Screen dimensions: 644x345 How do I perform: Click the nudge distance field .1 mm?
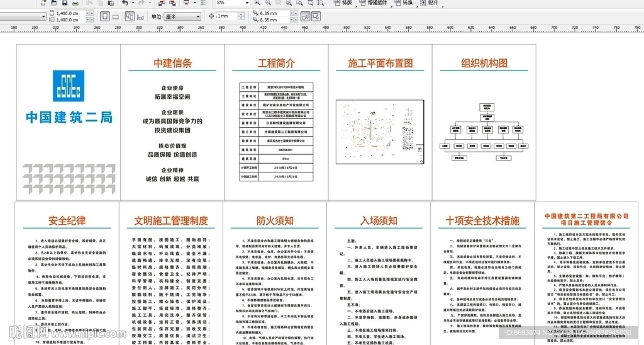226,16
